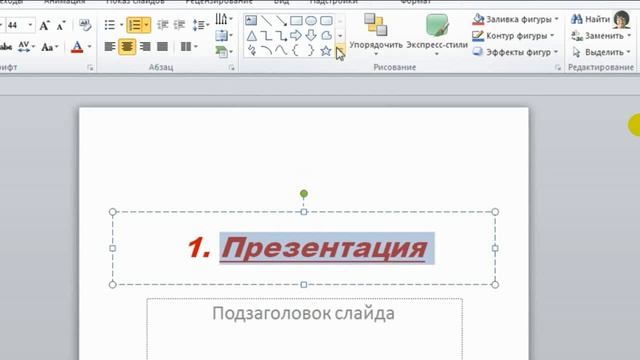Select the Right Brace shape
Image resolution: width=640 pixels, height=360 pixels.
click(x=311, y=51)
